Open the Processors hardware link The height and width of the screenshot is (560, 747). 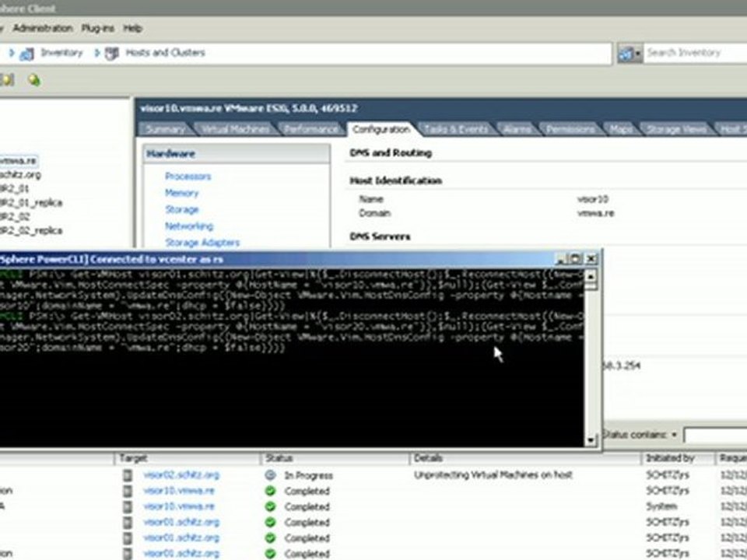click(x=188, y=177)
